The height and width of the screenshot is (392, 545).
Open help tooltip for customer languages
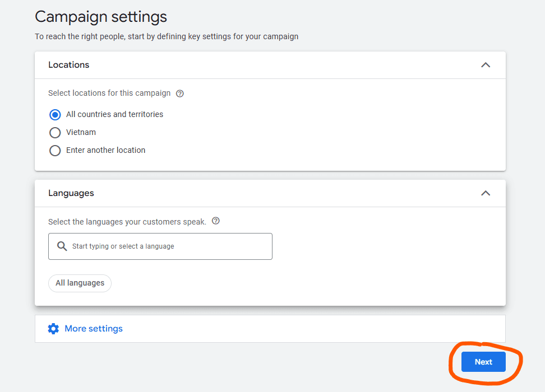tap(216, 221)
